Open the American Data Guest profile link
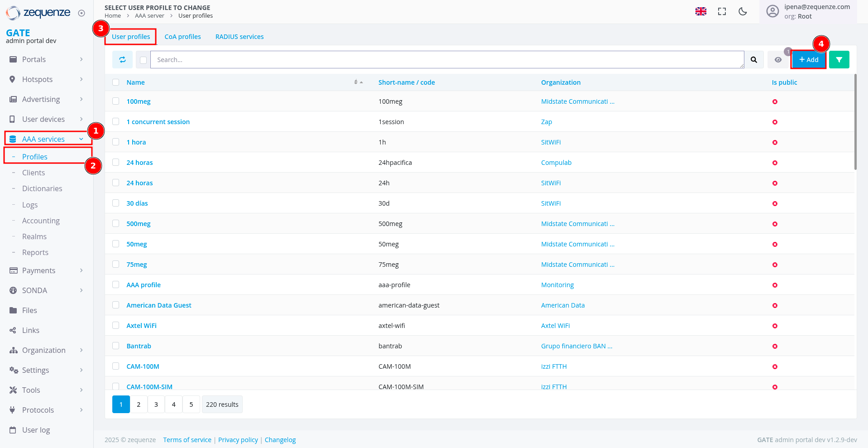Screen dimensions: 868x448 coord(158,305)
